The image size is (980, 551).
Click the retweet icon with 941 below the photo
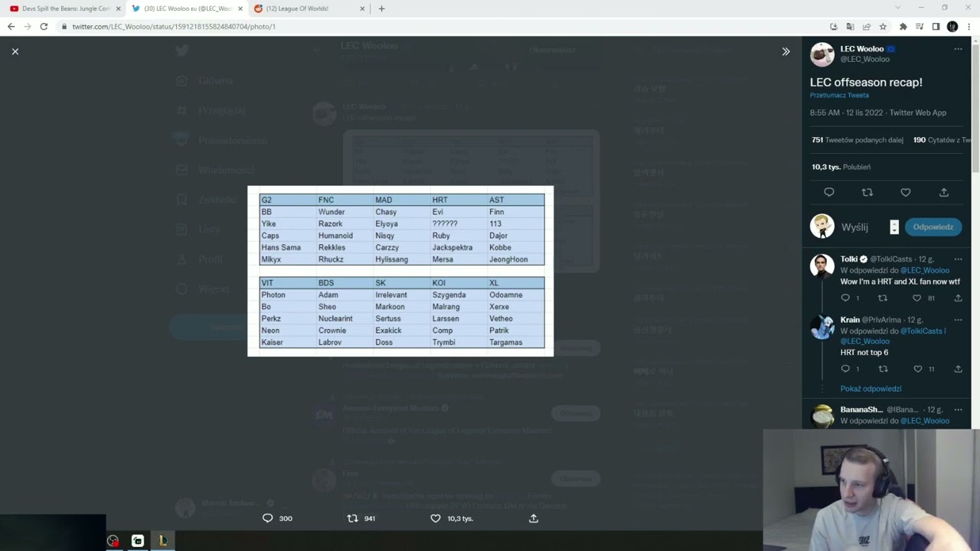[352, 518]
